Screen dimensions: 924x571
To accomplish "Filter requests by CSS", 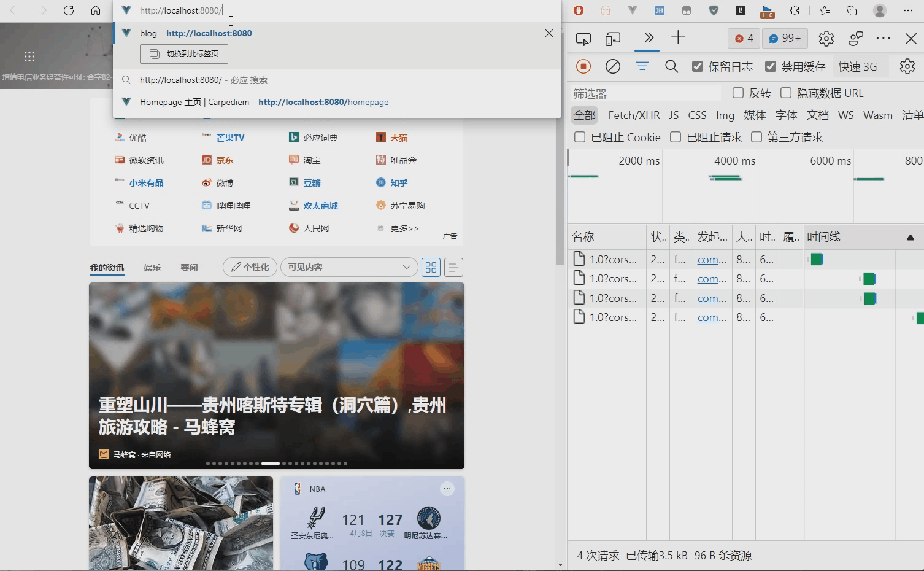I will 697,115.
